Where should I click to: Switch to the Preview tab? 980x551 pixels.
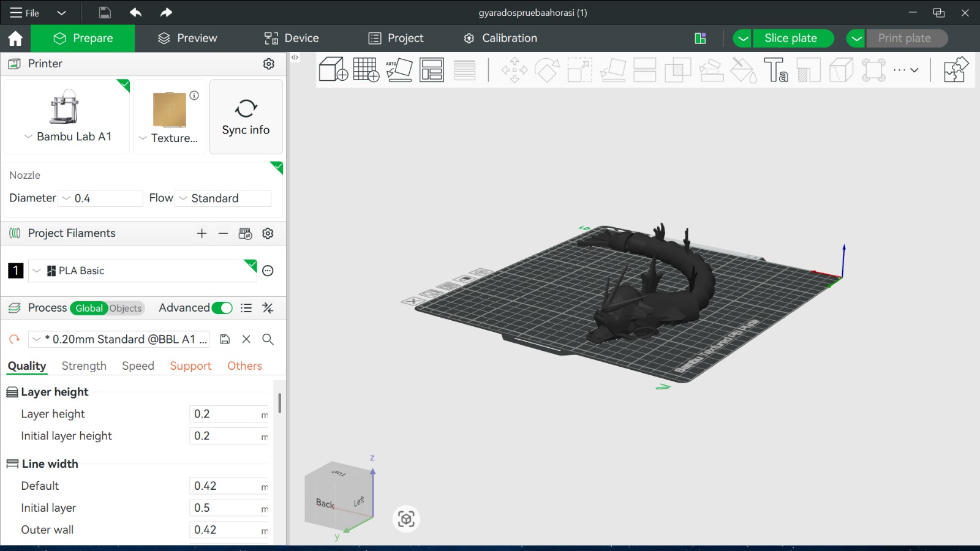(187, 38)
